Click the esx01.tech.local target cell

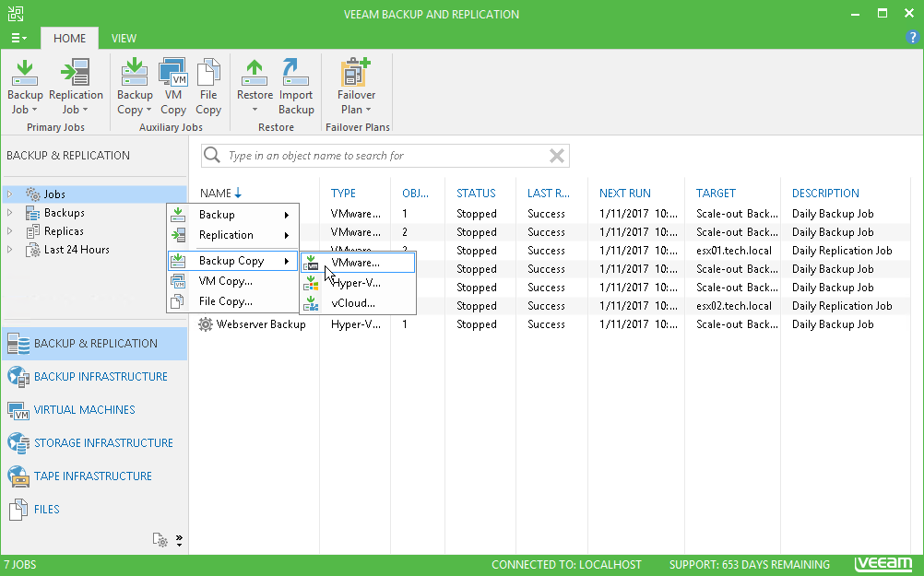pyautogui.click(x=734, y=251)
